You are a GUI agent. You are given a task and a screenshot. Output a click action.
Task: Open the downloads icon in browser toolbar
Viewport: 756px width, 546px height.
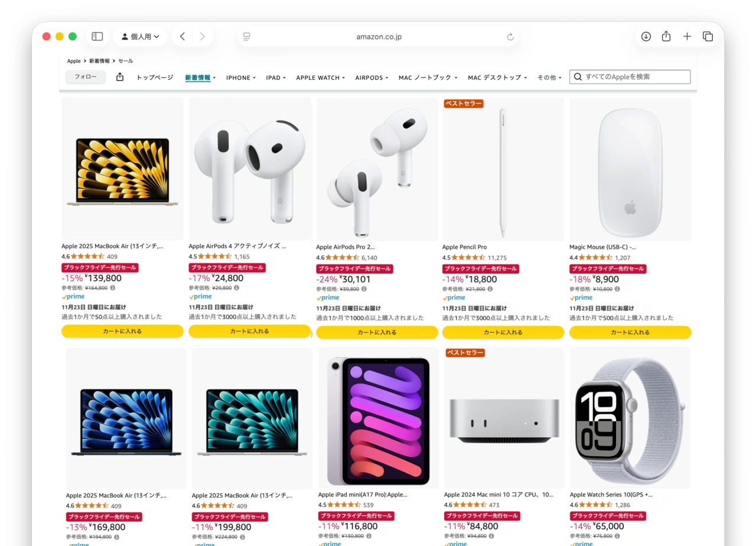coord(646,36)
